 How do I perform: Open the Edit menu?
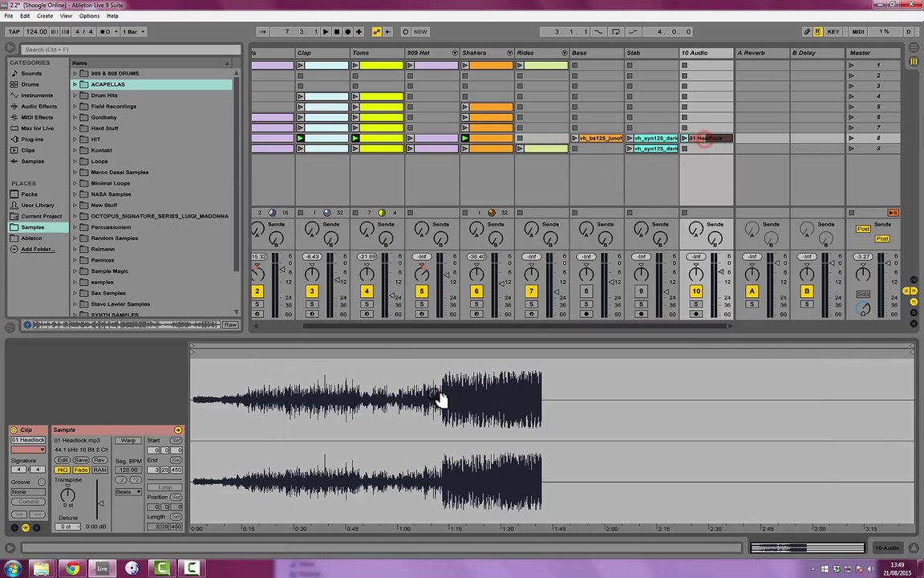pos(25,16)
